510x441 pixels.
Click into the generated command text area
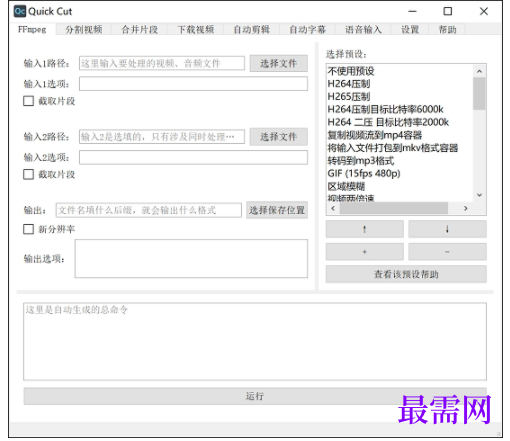click(255, 341)
